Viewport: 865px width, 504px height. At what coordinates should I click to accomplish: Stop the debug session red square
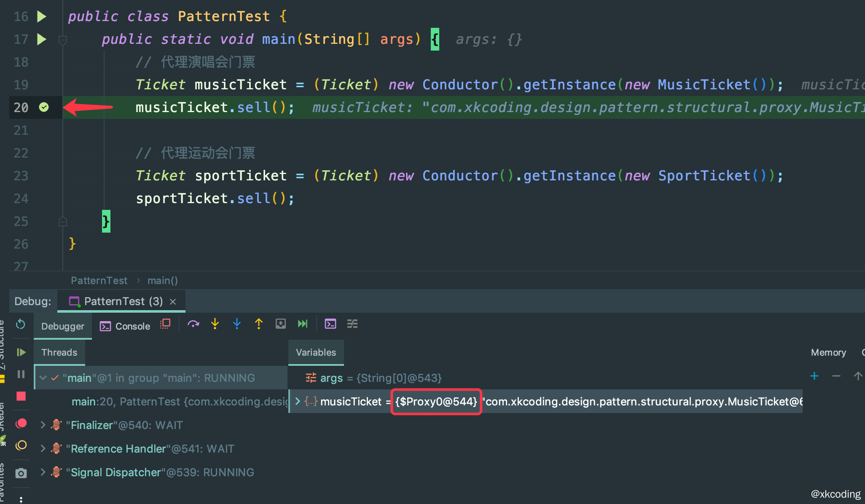(21, 397)
